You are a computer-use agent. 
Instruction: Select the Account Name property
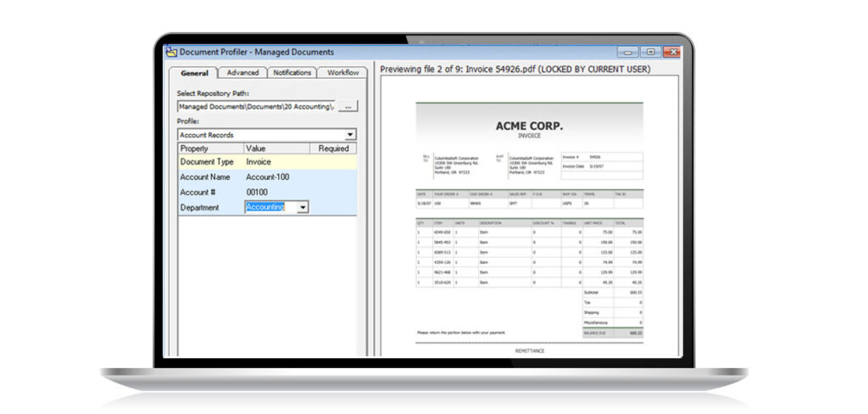pyautogui.click(x=205, y=177)
